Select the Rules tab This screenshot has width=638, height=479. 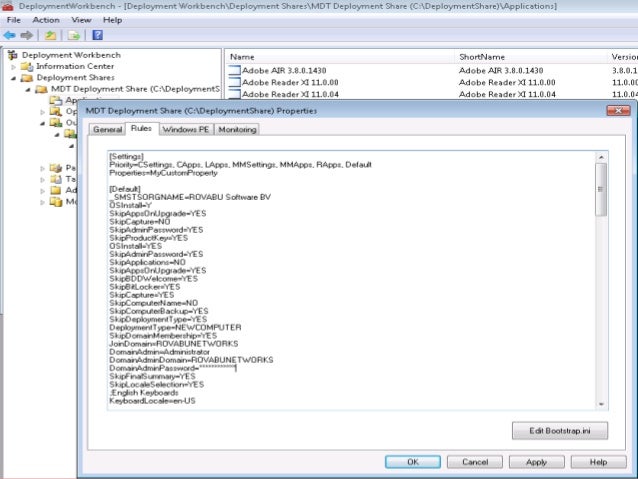click(141, 128)
